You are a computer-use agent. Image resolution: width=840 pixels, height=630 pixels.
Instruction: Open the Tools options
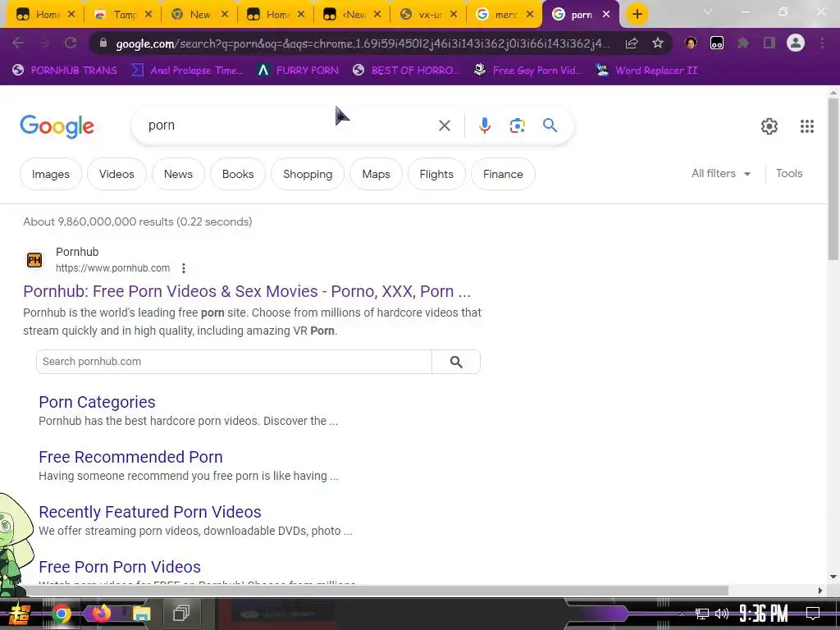click(x=788, y=174)
